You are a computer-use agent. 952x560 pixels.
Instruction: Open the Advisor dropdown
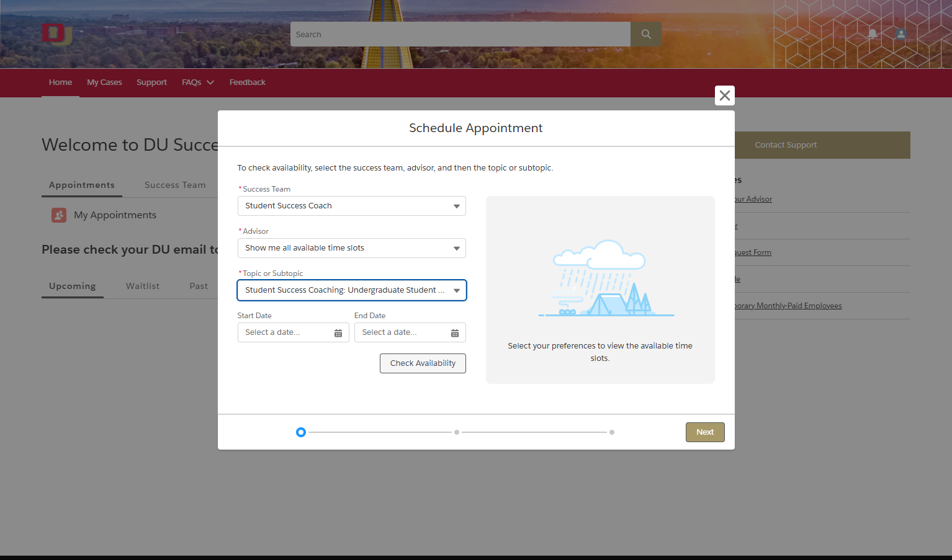tap(352, 248)
